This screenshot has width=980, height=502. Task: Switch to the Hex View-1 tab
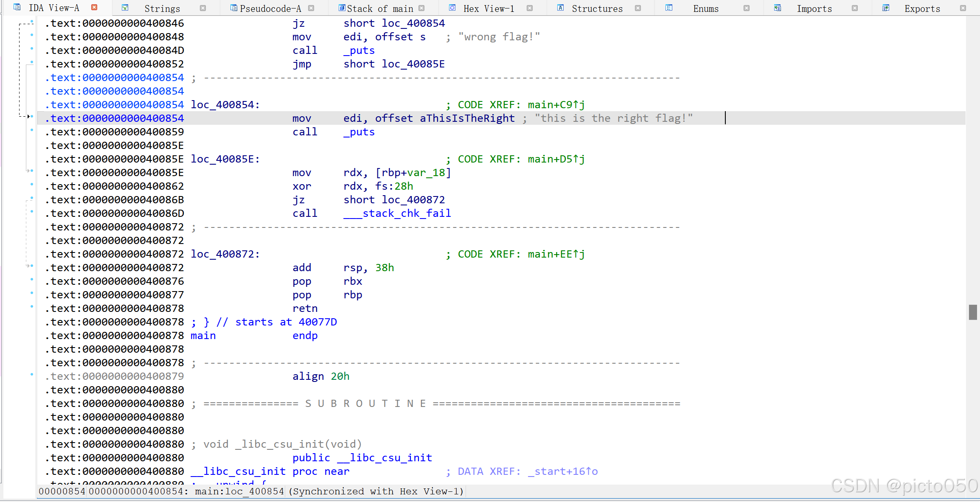coord(489,7)
